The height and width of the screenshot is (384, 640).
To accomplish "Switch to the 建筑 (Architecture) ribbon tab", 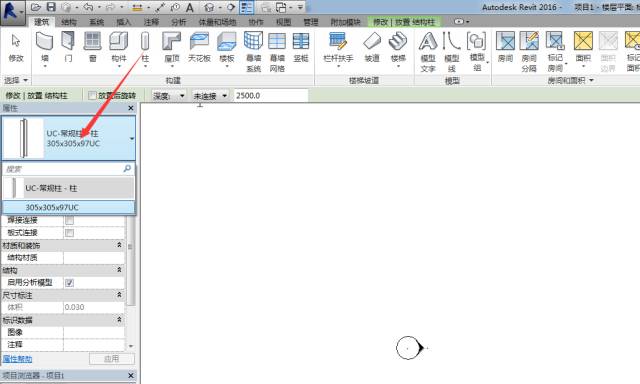I will pos(42,22).
